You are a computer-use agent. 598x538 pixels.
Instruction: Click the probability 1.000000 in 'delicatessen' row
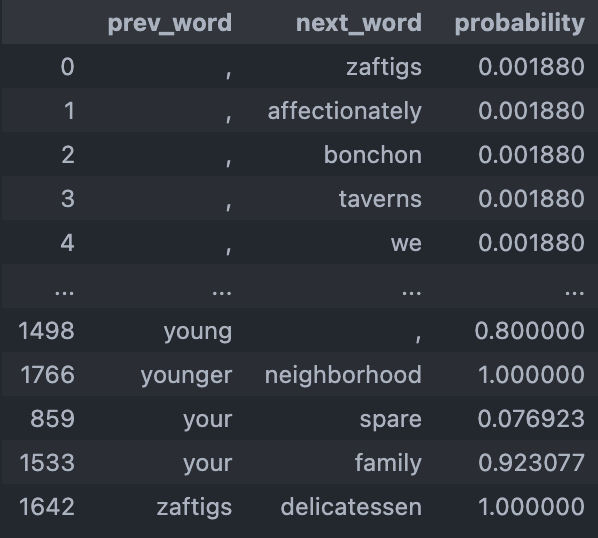coord(531,507)
